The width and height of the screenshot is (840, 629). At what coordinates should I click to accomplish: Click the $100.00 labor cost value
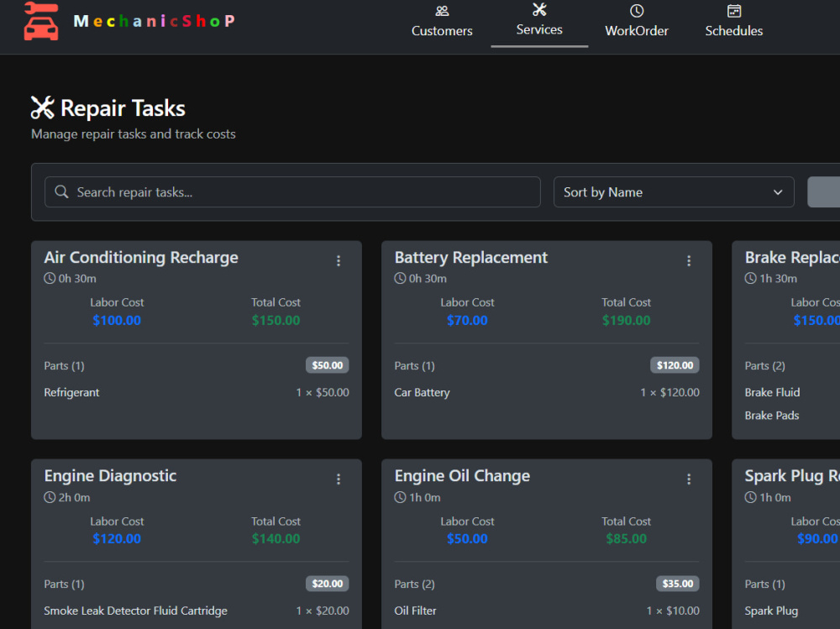117,321
